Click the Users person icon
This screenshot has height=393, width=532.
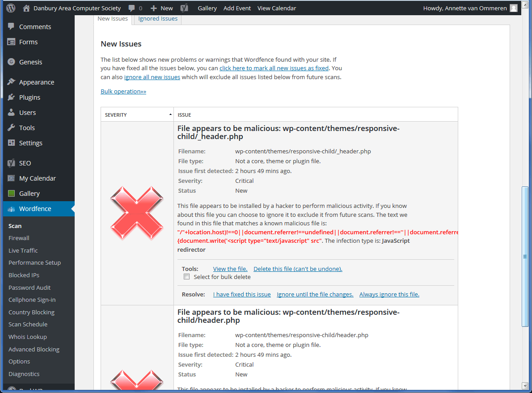pyautogui.click(x=11, y=112)
